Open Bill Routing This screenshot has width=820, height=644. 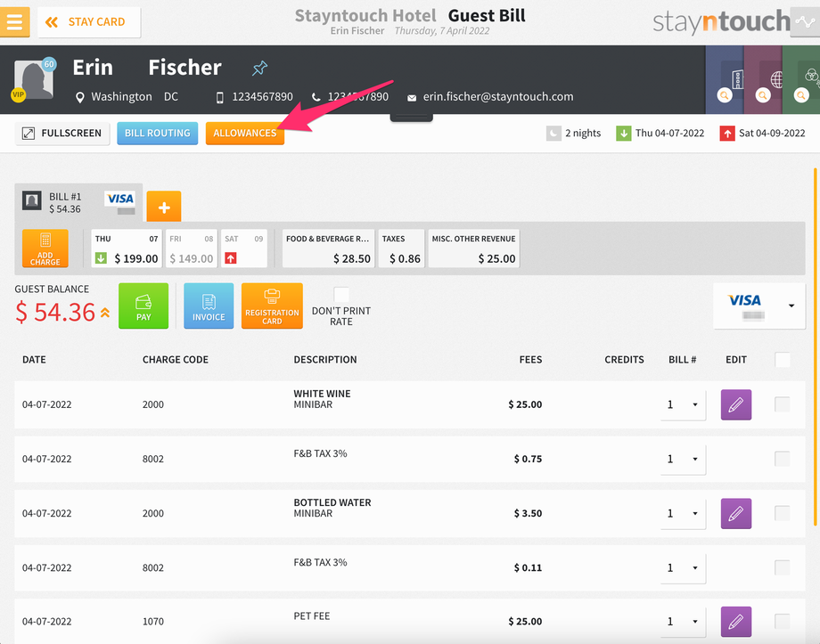158,134
